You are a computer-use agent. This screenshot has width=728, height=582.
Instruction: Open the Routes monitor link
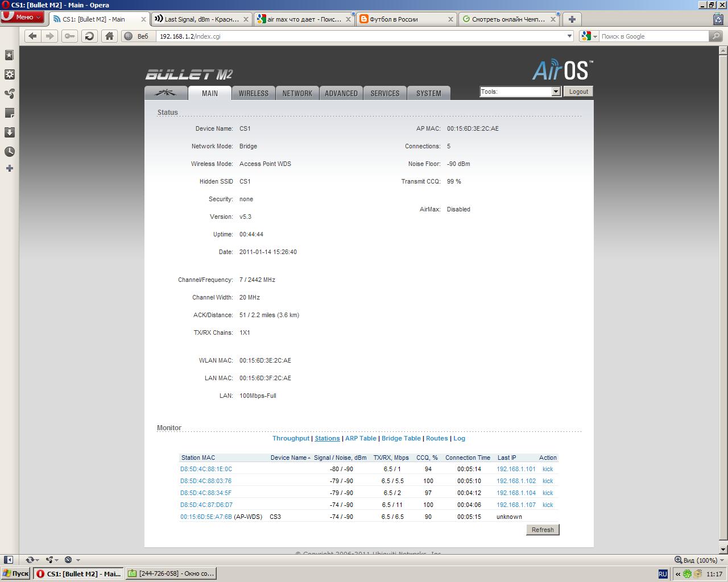[437, 438]
